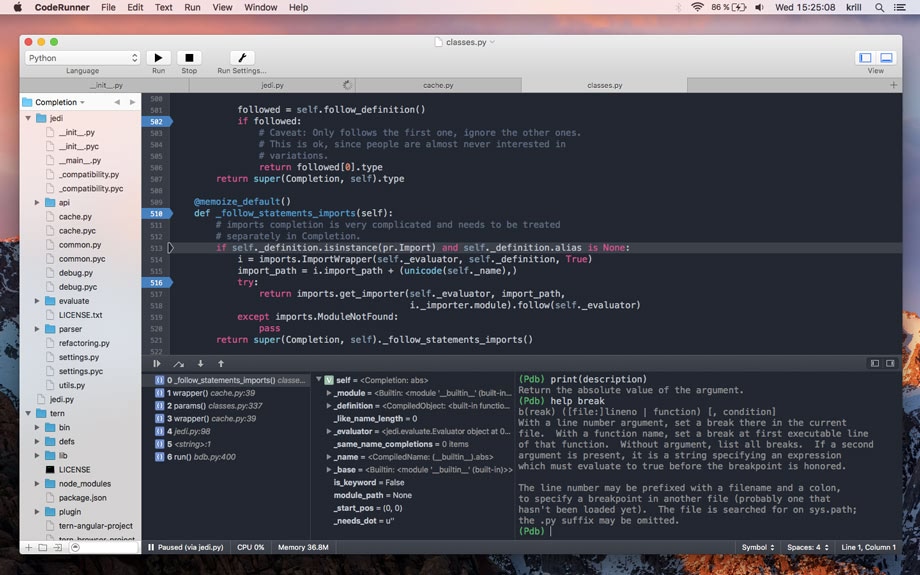The height and width of the screenshot is (575, 920).
Task: Open cache.py in file tree
Action: point(75,217)
